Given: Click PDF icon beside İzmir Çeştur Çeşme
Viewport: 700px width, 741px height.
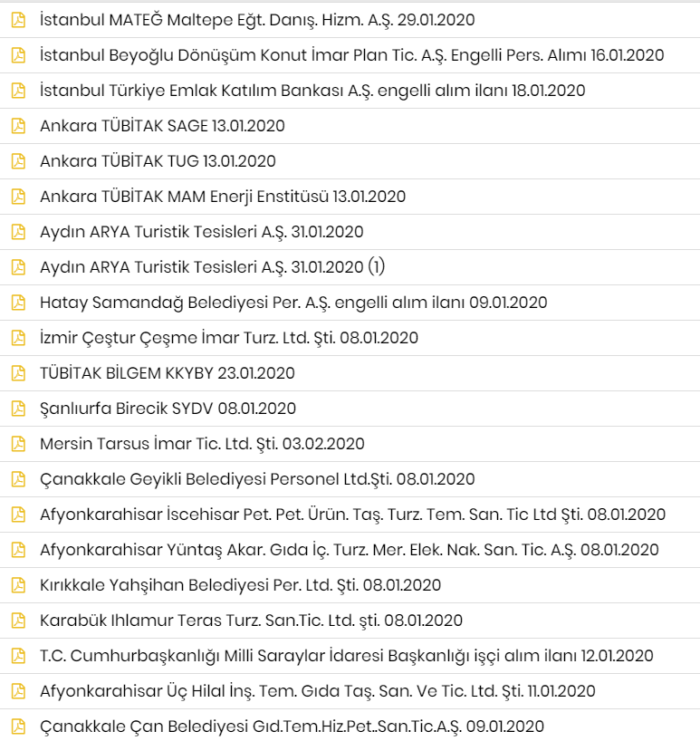Looking at the screenshot, I should pyautogui.click(x=18, y=338).
